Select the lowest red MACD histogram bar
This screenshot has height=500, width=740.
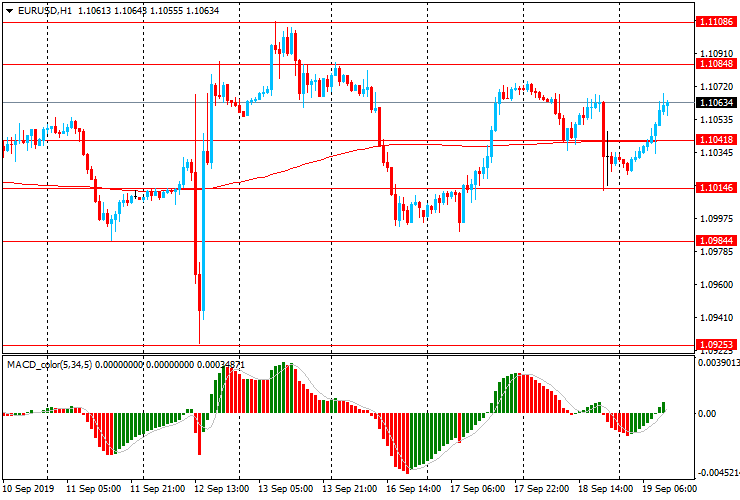coord(408,443)
